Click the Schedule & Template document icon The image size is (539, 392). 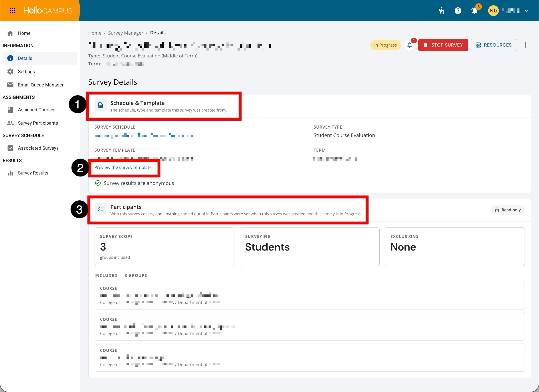101,105
